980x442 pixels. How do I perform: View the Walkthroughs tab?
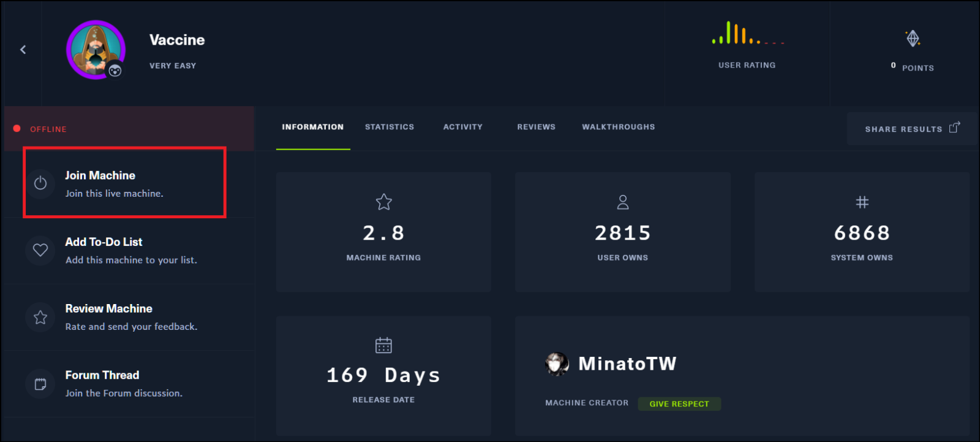click(618, 127)
